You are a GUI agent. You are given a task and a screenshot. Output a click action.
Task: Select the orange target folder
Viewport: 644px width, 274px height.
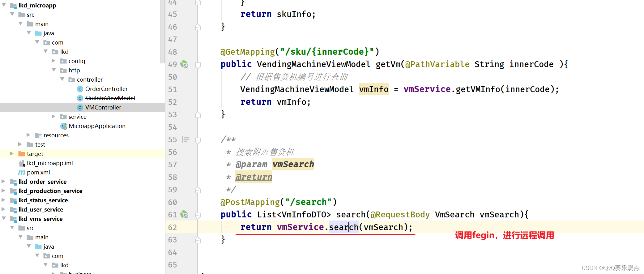pos(22,154)
